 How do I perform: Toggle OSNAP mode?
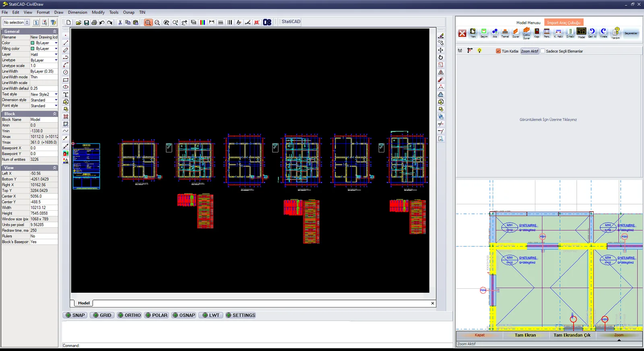(x=184, y=315)
